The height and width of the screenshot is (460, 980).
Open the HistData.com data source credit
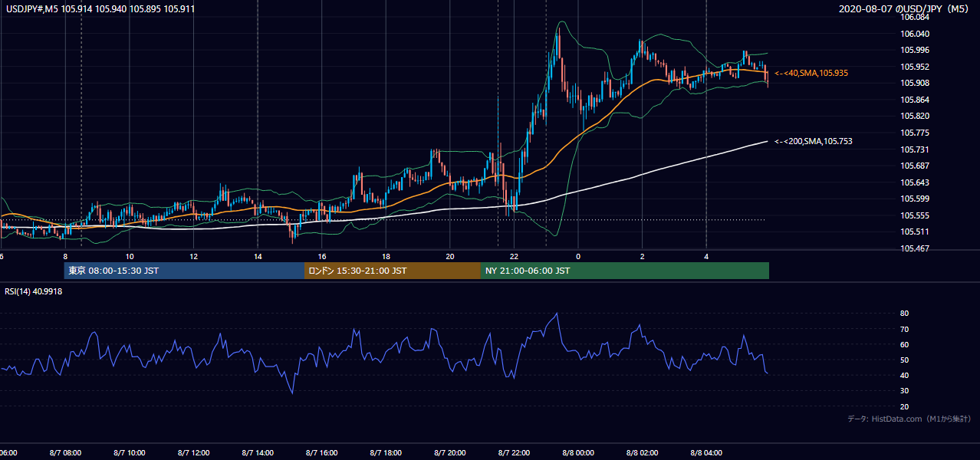point(909,419)
